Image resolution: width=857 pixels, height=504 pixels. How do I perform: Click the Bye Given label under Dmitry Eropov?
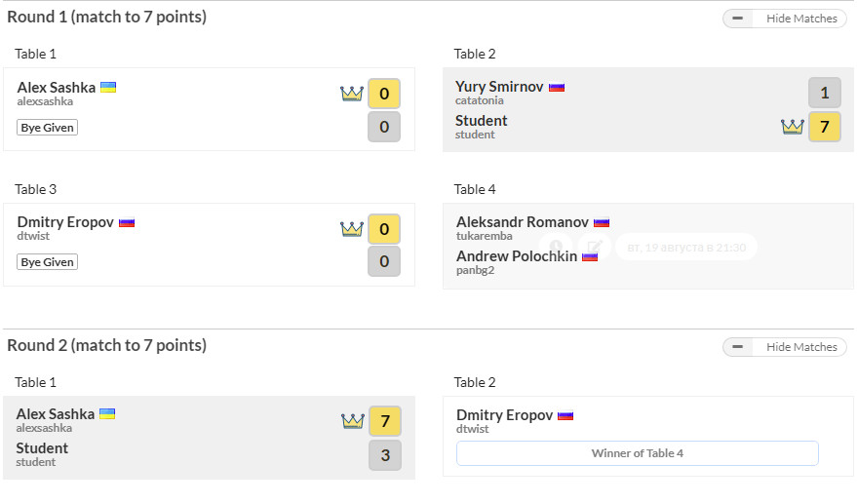pos(47,262)
